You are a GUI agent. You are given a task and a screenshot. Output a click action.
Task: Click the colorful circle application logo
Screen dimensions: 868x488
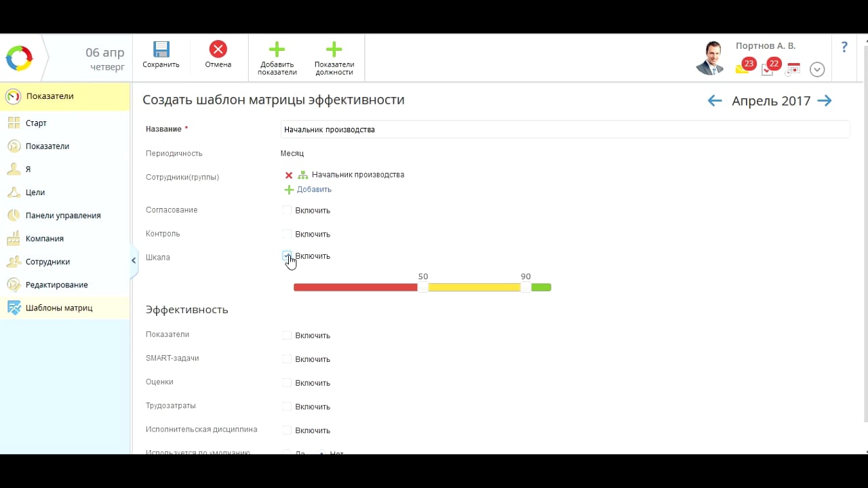pyautogui.click(x=19, y=58)
